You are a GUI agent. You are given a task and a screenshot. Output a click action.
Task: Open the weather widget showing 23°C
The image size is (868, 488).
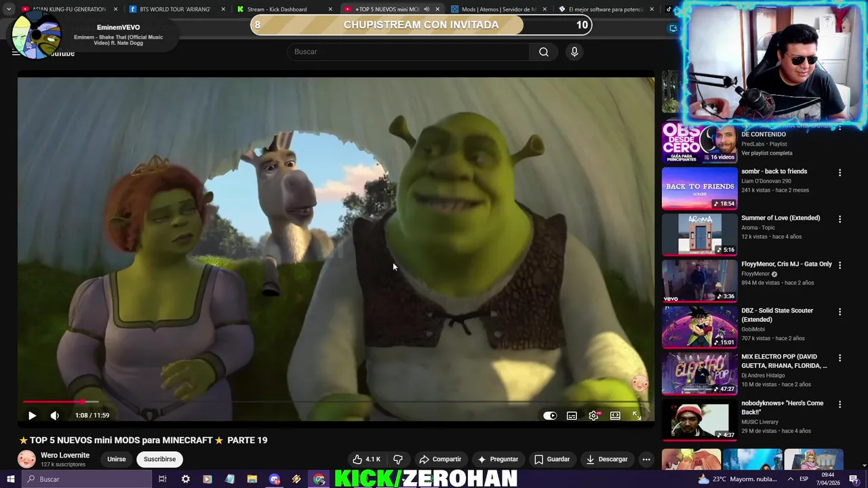[738, 479]
